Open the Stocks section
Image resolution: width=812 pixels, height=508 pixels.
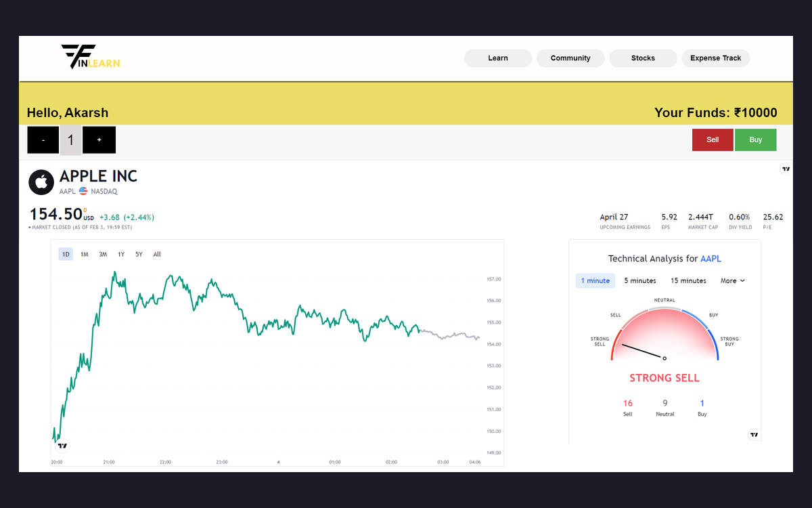(643, 58)
